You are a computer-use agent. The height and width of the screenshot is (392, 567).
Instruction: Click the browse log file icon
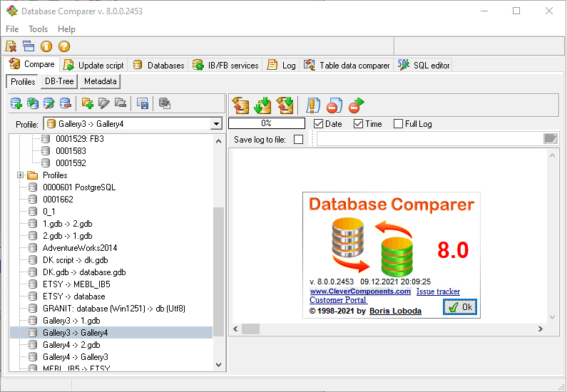(551, 139)
